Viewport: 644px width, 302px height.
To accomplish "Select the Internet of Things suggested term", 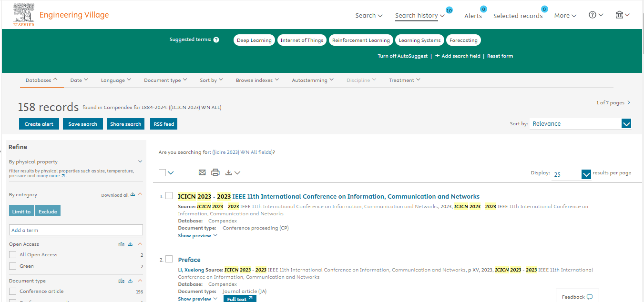I will tap(302, 40).
